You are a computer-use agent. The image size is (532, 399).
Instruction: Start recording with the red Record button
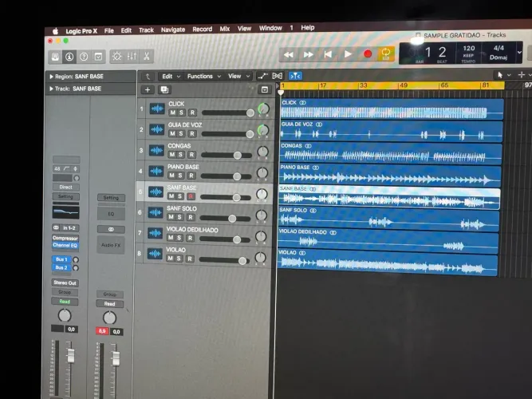368,53
